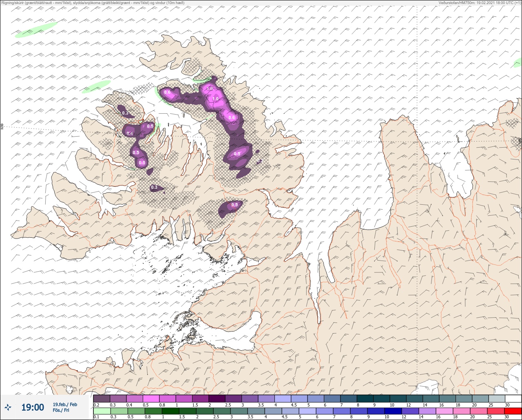Screen dimensions: 522x420
Task: Click the palest green 0.1 swatch in lower legend
Action: pyautogui.click(x=102, y=411)
